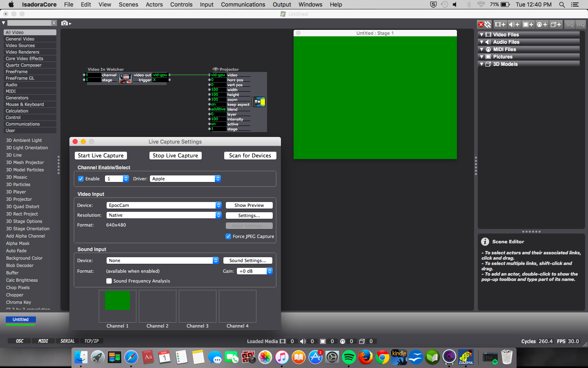Open the Resolution dropdown showing Native
The height and width of the screenshot is (368, 588).
click(164, 215)
